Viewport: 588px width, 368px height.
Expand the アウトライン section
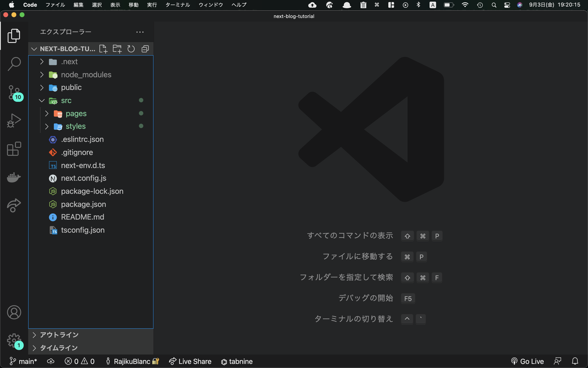pyautogui.click(x=91, y=335)
